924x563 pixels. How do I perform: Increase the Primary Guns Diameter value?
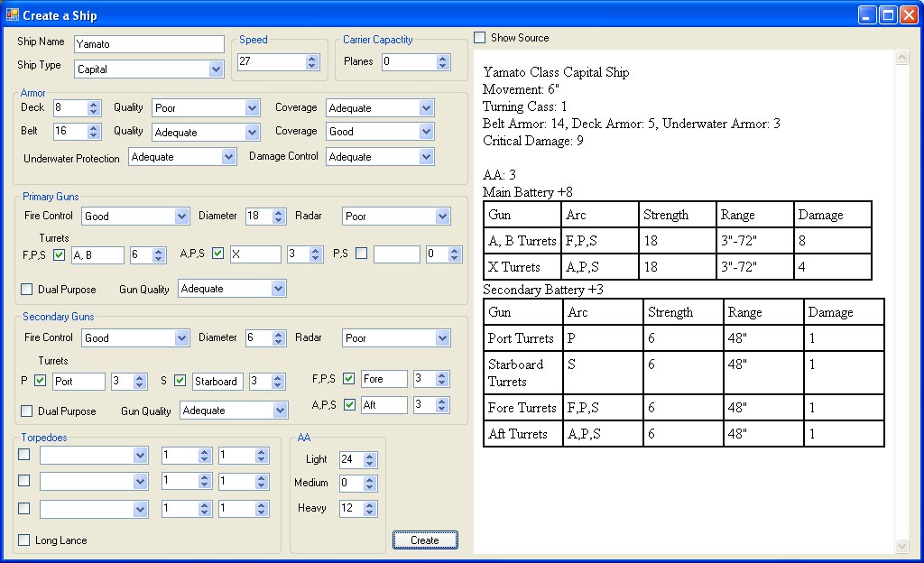tap(280, 213)
